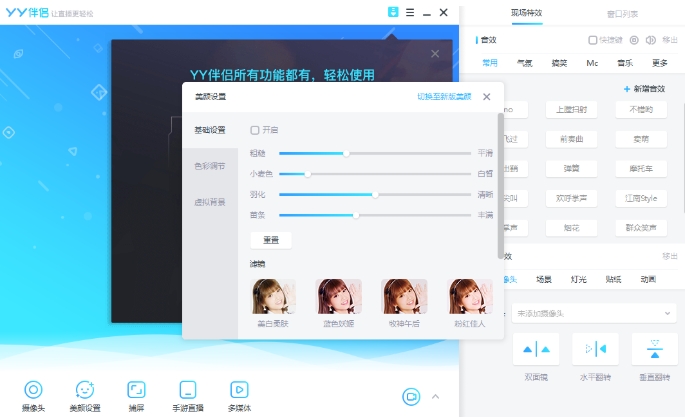685x417 pixels.
Task: Click the circular record icon in 音效 header
Action: tap(634, 40)
